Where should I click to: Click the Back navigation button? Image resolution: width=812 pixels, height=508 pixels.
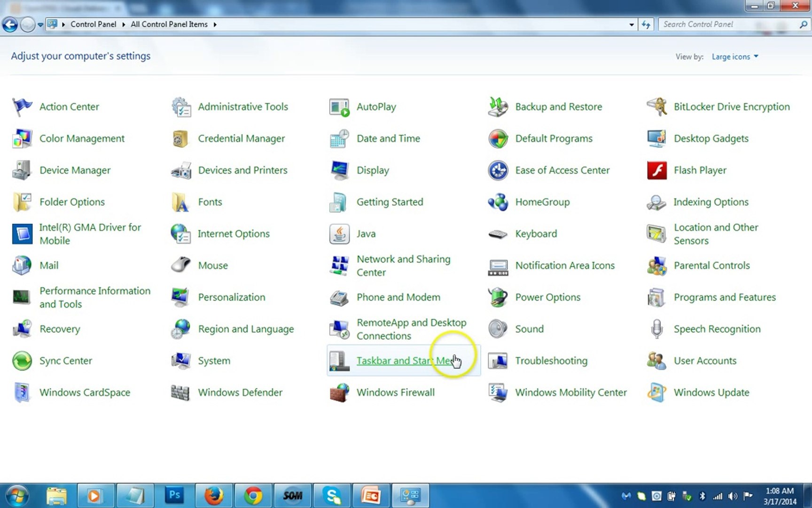pos(10,24)
